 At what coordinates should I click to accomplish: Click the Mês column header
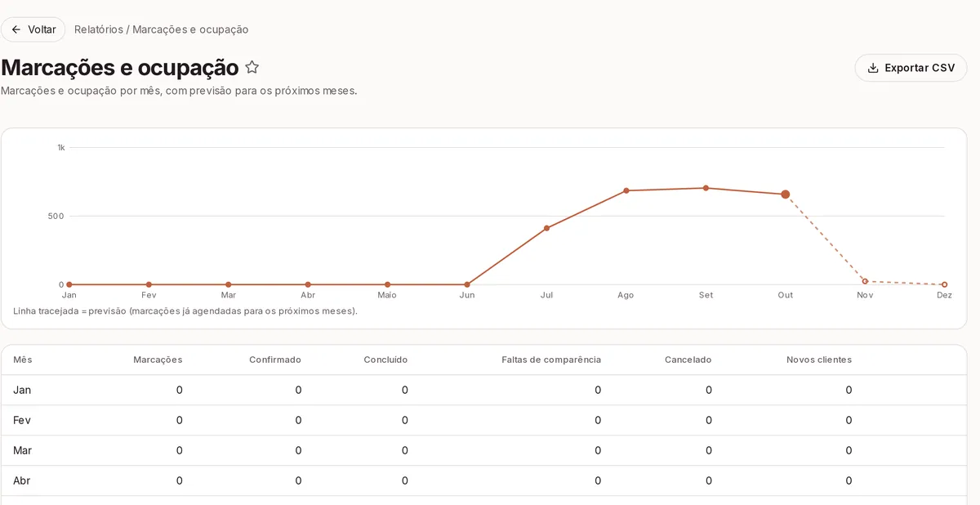click(23, 360)
